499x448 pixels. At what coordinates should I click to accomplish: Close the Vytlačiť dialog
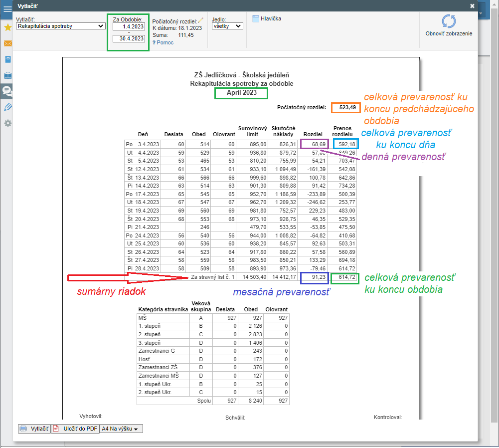coord(472,6)
